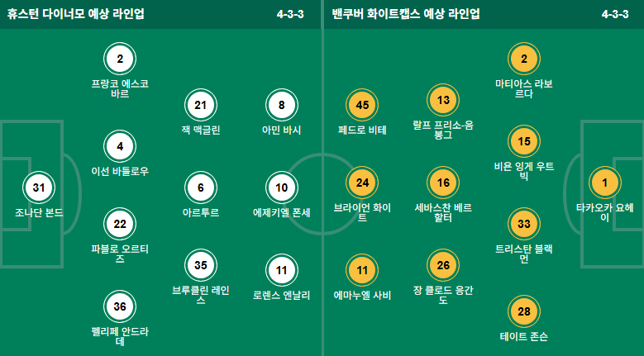644x356 pixels.
Task: Select 밴쿠버 화이트캡스 예상 라인업 header
Action: tap(406, 14)
